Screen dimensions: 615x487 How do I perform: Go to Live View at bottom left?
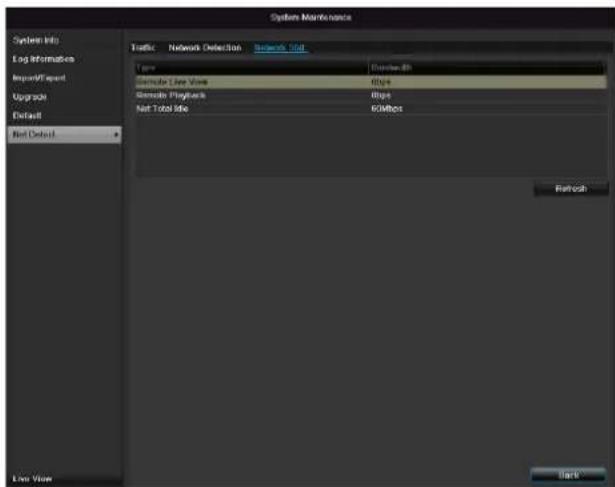[x=32, y=479]
